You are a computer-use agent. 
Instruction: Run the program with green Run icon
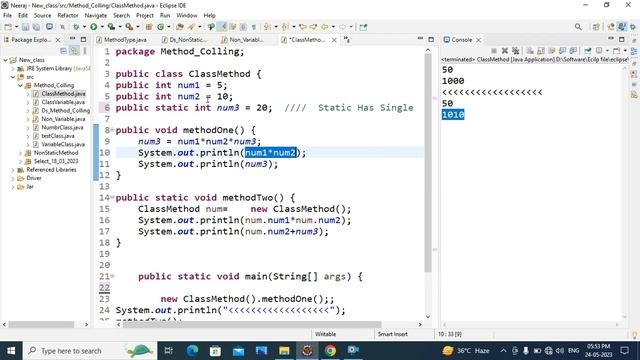coord(94,27)
